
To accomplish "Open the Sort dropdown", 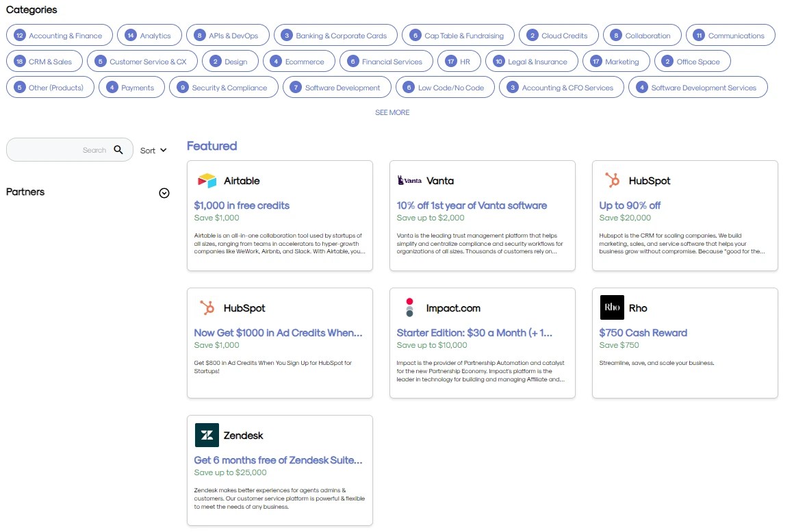I will click(153, 151).
